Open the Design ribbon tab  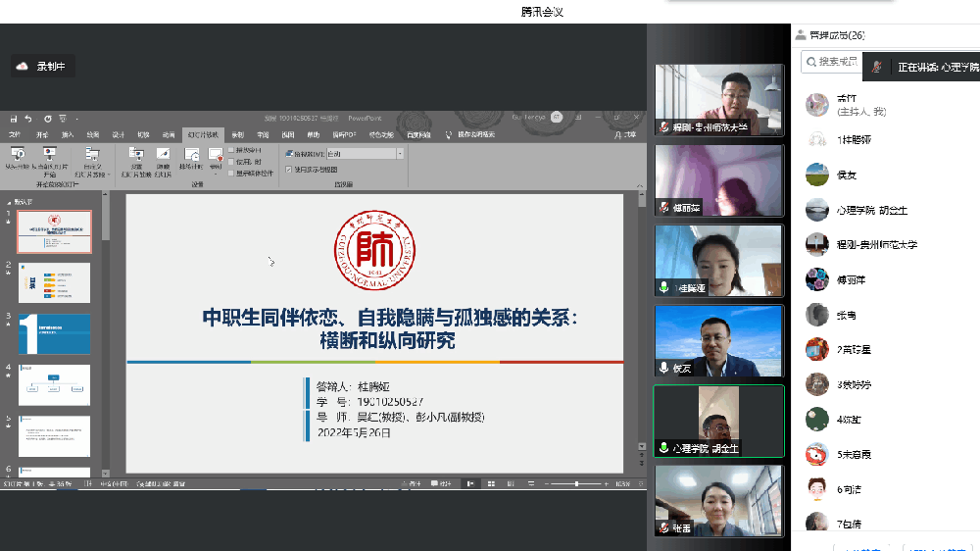tap(119, 134)
